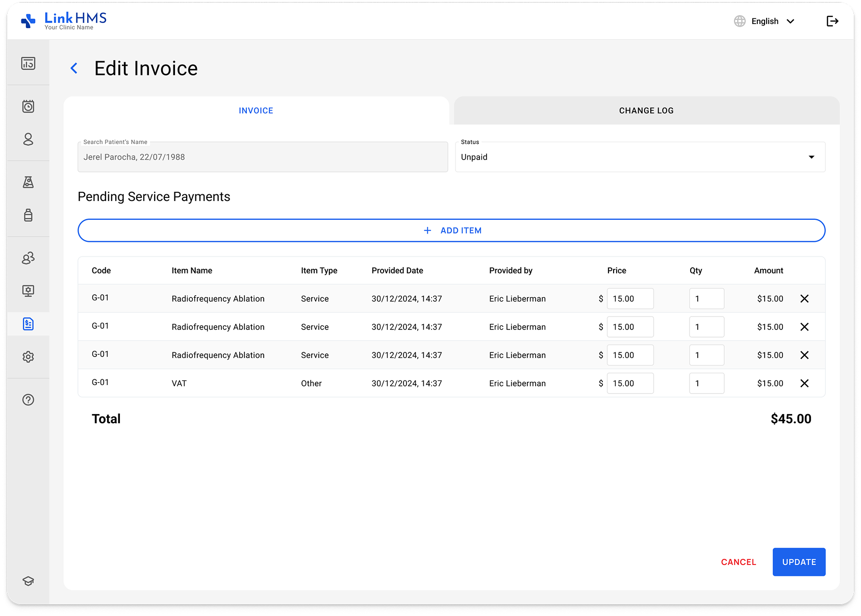Click the total amount $45.00
The image size is (861, 616).
click(x=791, y=419)
